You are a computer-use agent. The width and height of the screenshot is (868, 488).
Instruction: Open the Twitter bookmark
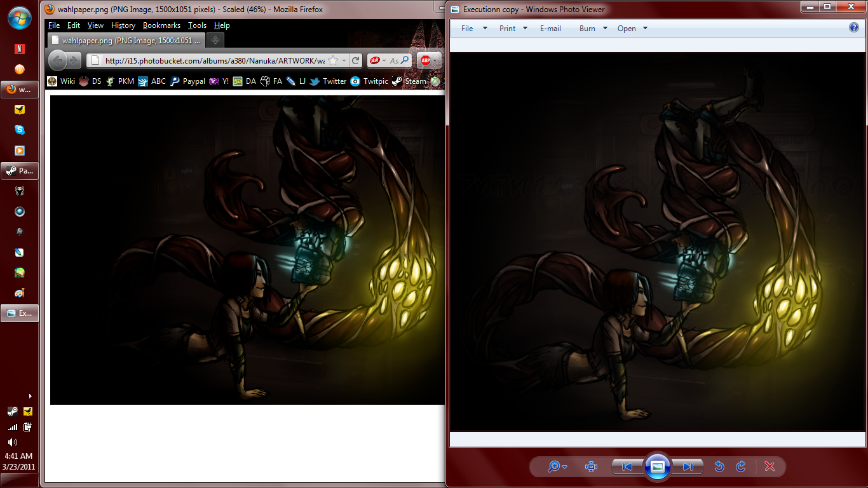pyautogui.click(x=329, y=81)
